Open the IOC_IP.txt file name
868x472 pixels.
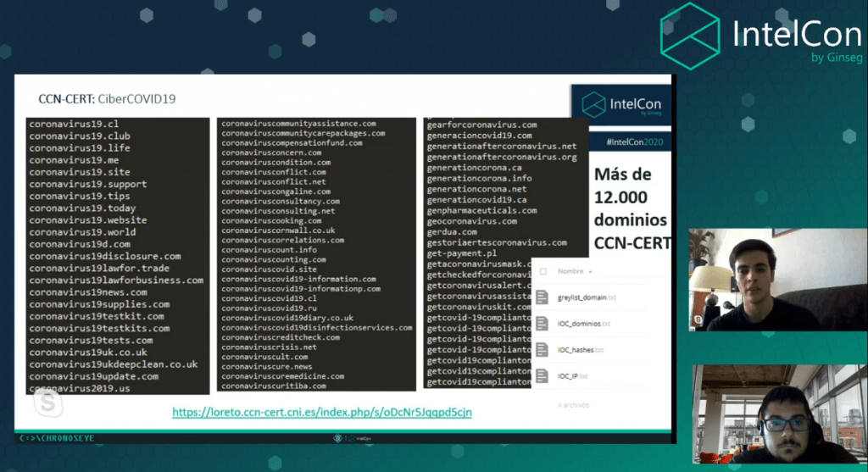click(572, 376)
